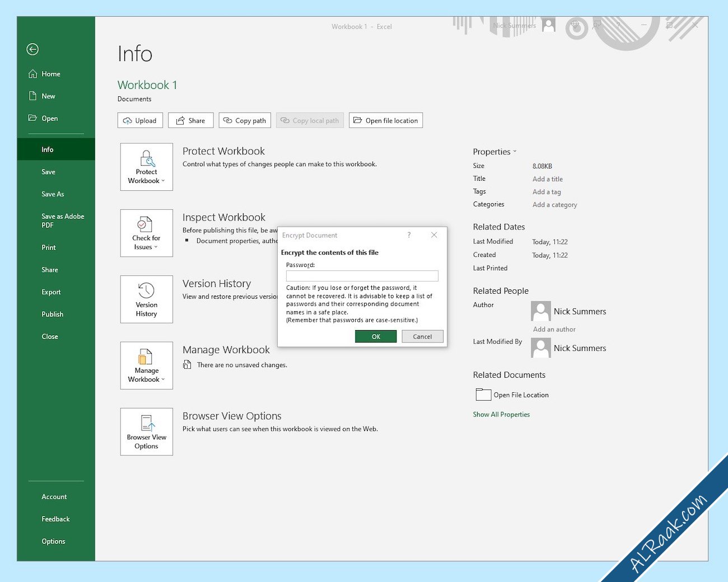Expand the Properties dropdown

tap(494, 152)
